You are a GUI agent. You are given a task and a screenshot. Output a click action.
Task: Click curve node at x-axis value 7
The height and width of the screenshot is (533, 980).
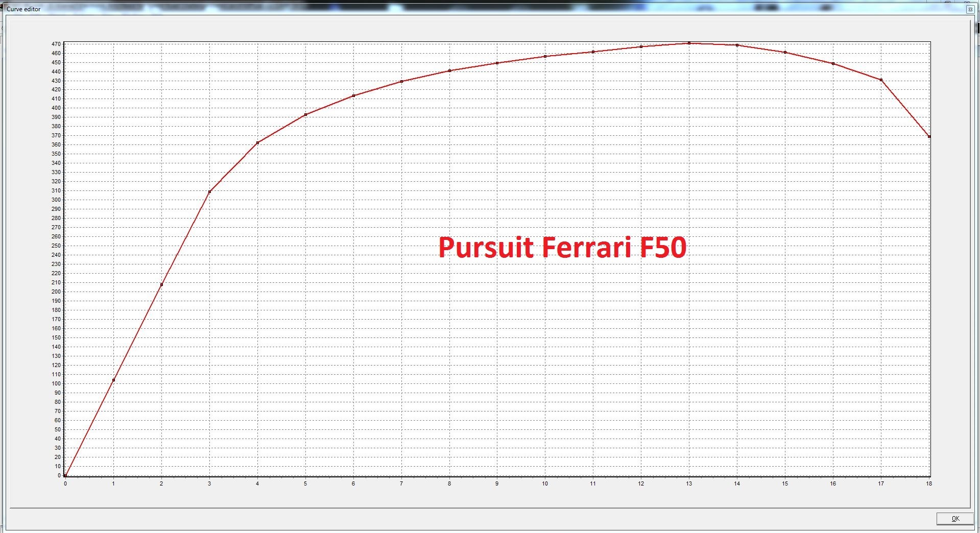(401, 81)
